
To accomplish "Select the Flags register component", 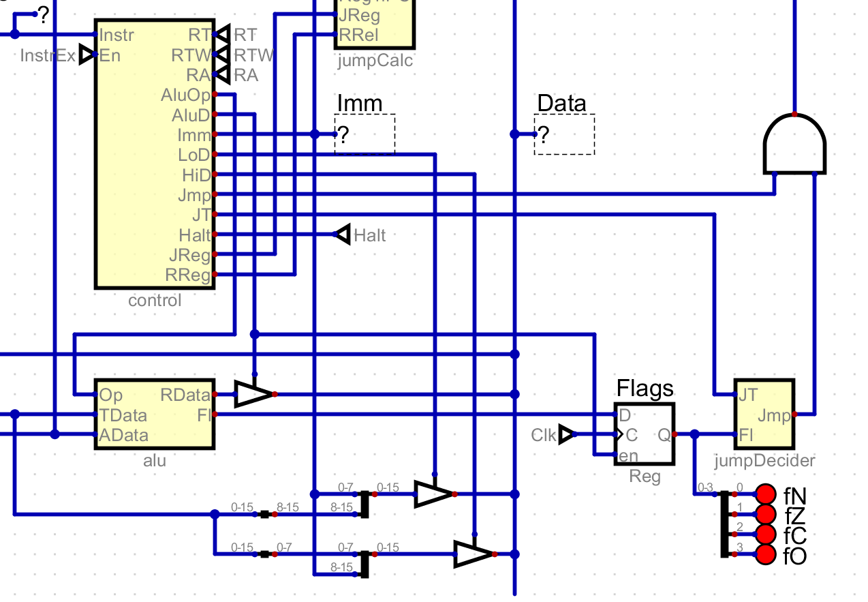I will point(644,434).
